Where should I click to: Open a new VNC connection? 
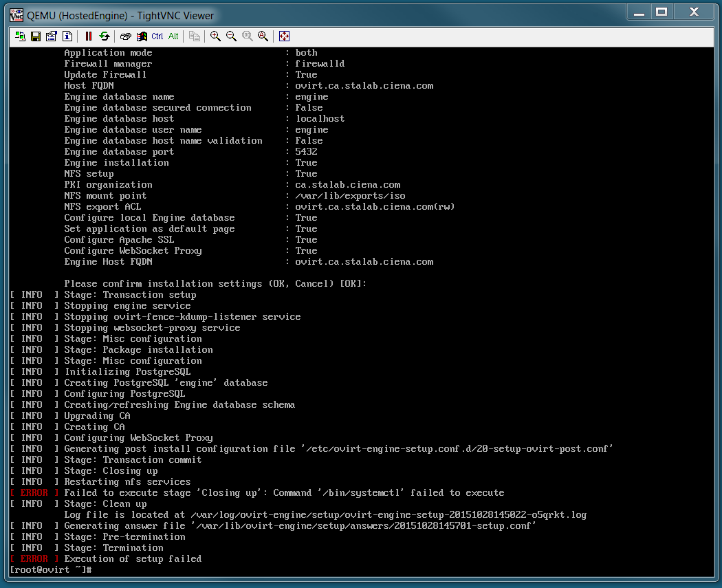pyautogui.click(x=21, y=36)
